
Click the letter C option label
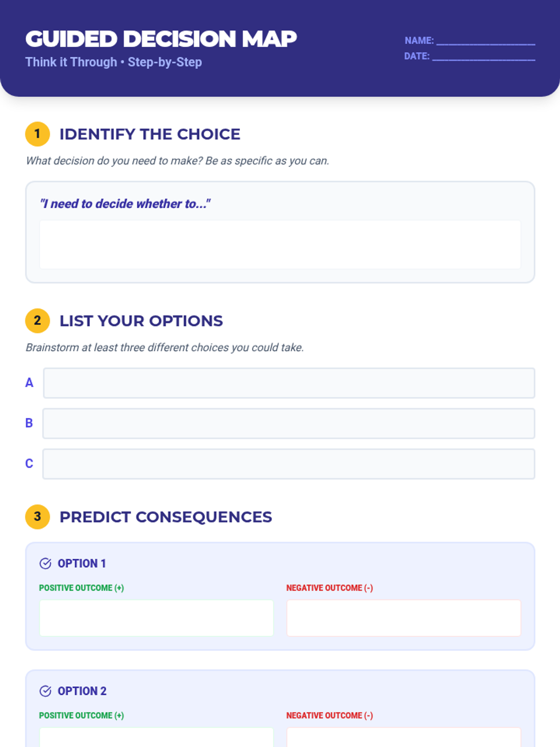click(29, 464)
